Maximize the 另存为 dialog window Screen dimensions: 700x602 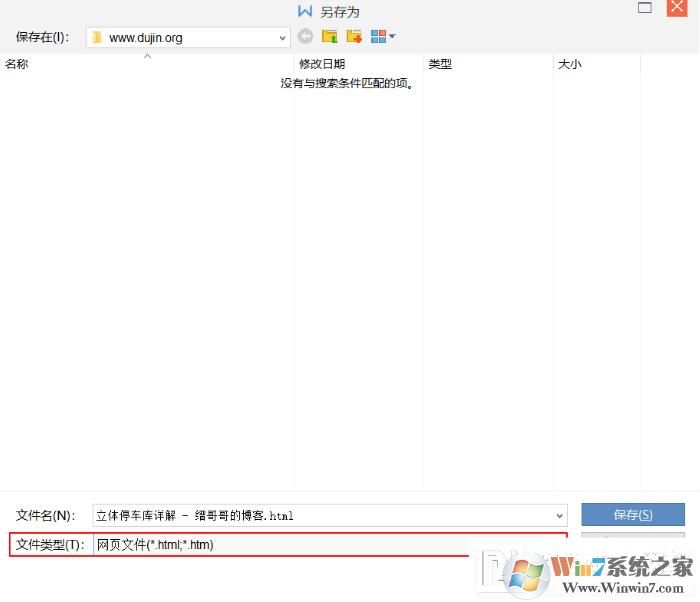tap(645, 9)
